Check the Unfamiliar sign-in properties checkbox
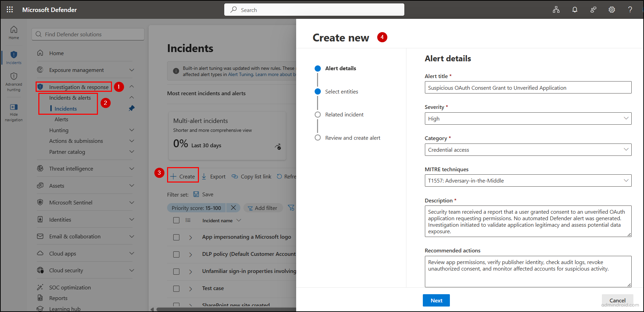This screenshot has height=312, width=644. (x=176, y=272)
